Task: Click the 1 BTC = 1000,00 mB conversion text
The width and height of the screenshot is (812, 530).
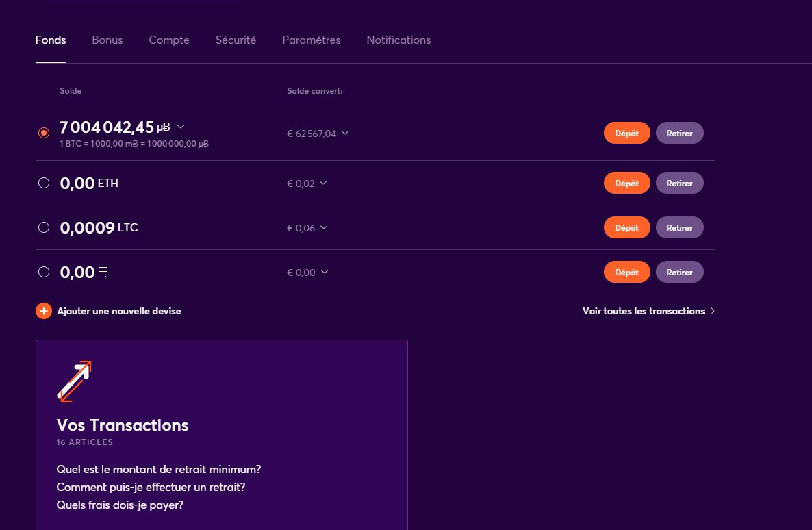Action: click(x=134, y=144)
